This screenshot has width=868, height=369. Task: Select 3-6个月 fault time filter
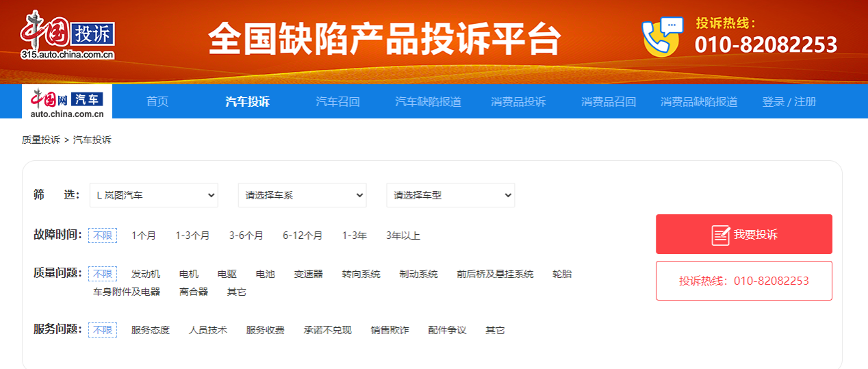tap(246, 236)
